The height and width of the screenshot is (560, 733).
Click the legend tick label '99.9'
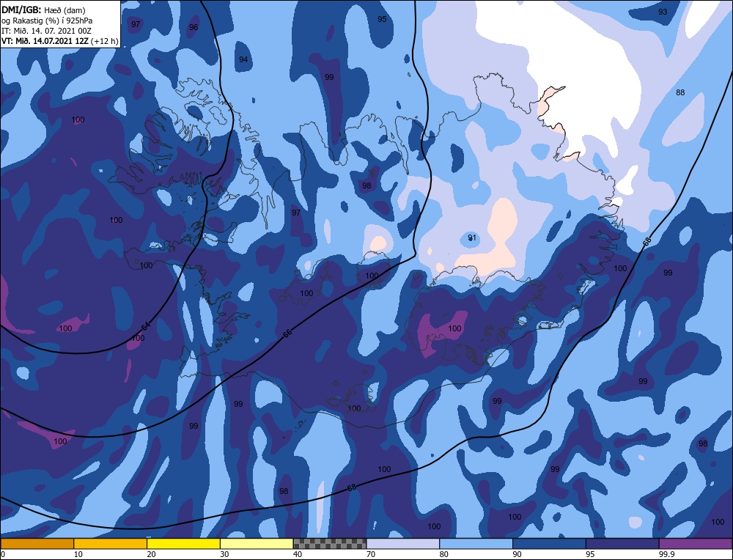(x=666, y=554)
